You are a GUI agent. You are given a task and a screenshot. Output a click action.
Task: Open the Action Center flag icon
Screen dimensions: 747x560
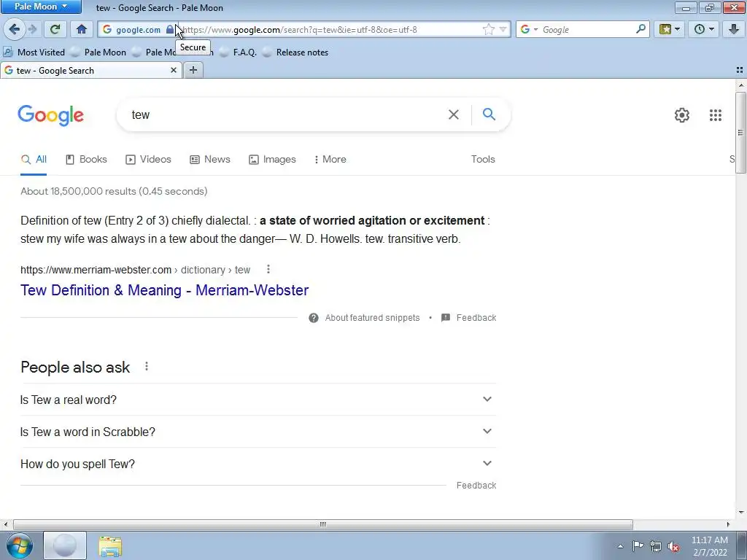pyautogui.click(x=638, y=546)
